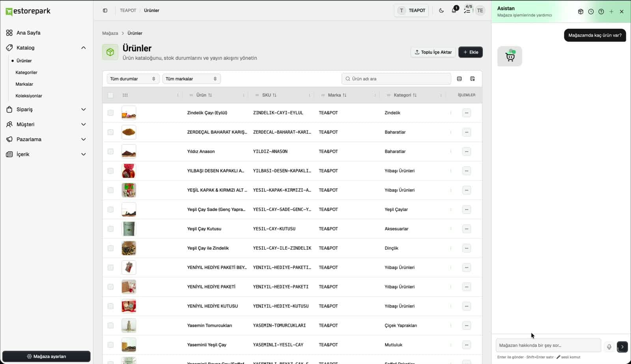This screenshot has height=364, width=631.
Task: Click the Ekle button
Action: coord(470,52)
